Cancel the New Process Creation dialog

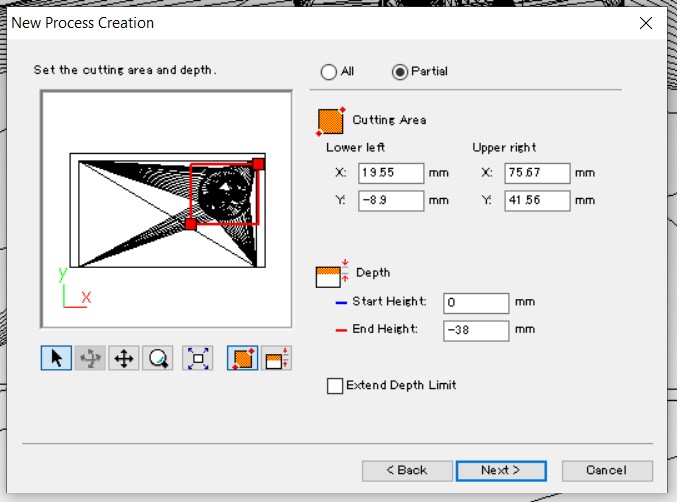(x=607, y=470)
